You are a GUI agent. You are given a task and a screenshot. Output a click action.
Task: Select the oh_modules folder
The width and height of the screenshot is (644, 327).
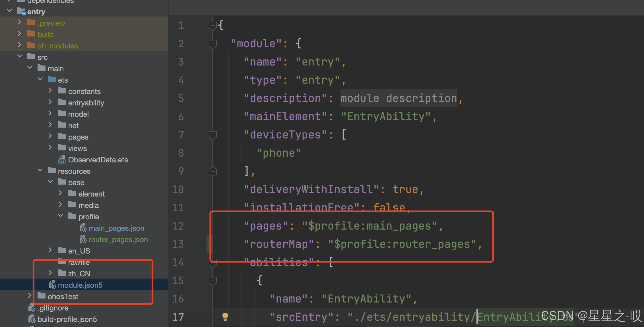point(57,46)
